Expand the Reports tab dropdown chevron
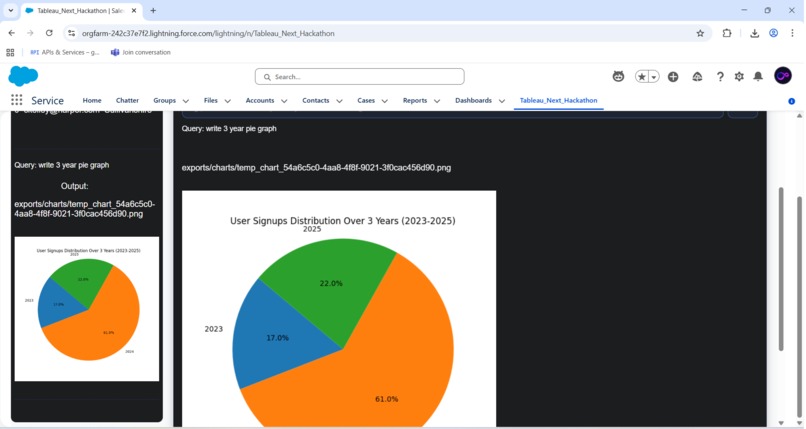806x429 pixels. (x=437, y=101)
